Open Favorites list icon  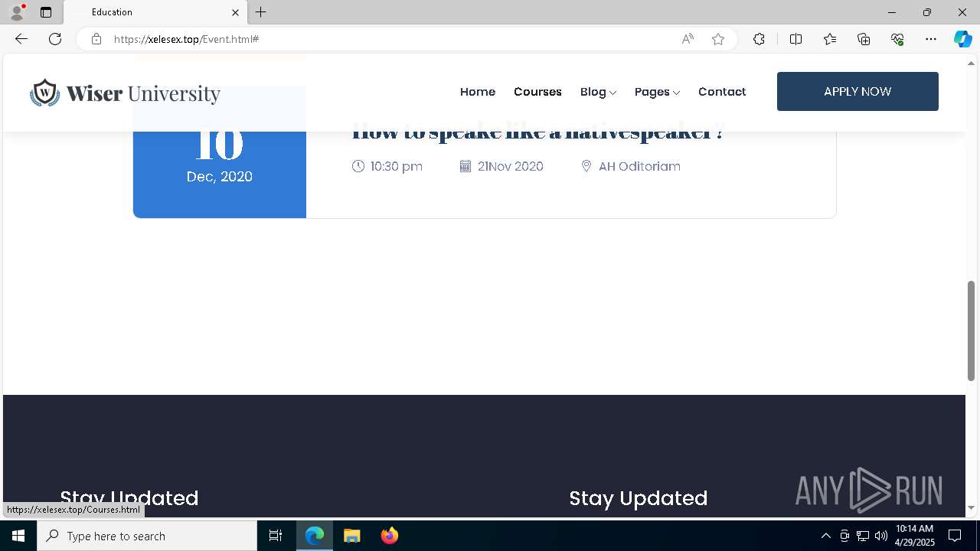(x=830, y=39)
